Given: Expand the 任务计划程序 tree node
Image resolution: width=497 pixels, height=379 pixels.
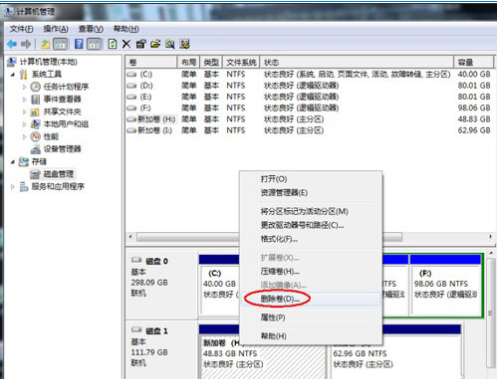Looking at the screenshot, I should pyautogui.click(x=24, y=87).
